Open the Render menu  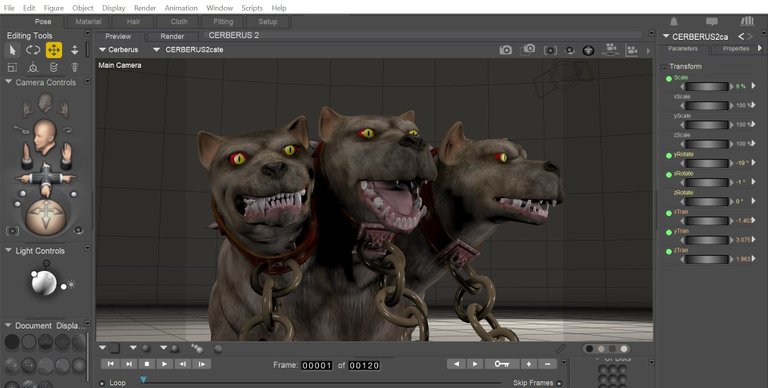click(145, 8)
